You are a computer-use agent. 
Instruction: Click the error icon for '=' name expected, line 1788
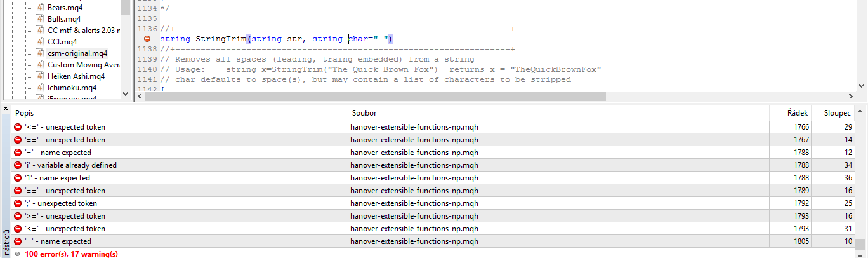(18, 152)
